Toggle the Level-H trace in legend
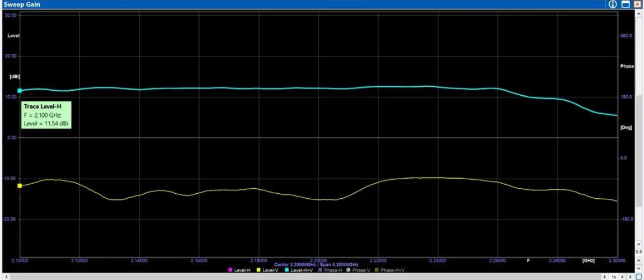The width and height of the screenshot is (644, 280). click(x=242, y=270)
